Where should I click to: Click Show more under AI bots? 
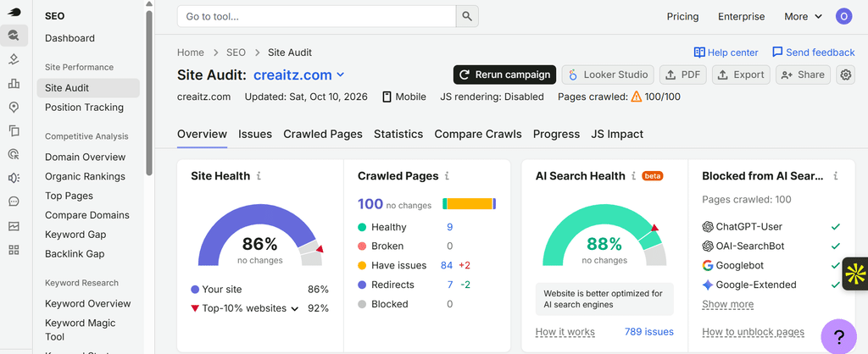(727, 304)
